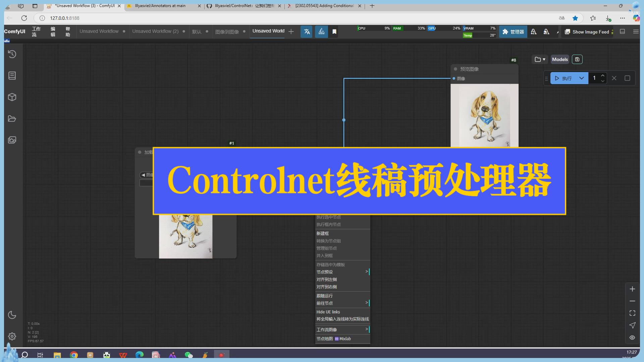Open the hamburger menu at top right
Image resolution: width=644 pixels, height=362 pixels.
coord(636,32)
